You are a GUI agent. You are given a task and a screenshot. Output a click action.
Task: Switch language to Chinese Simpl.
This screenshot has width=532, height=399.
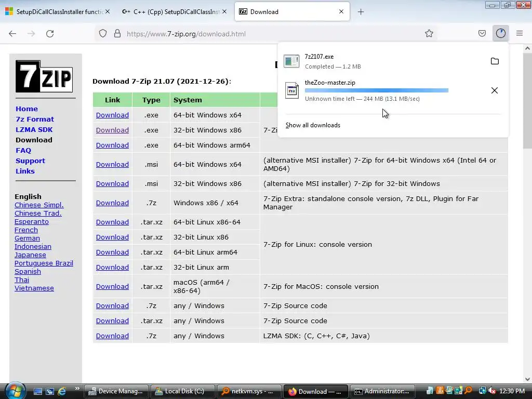[39, 205]
